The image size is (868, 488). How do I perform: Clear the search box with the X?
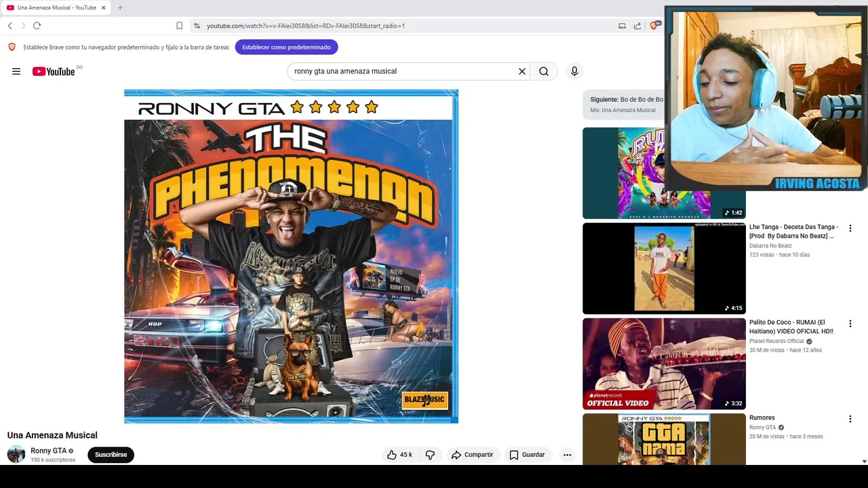[522, 71]
